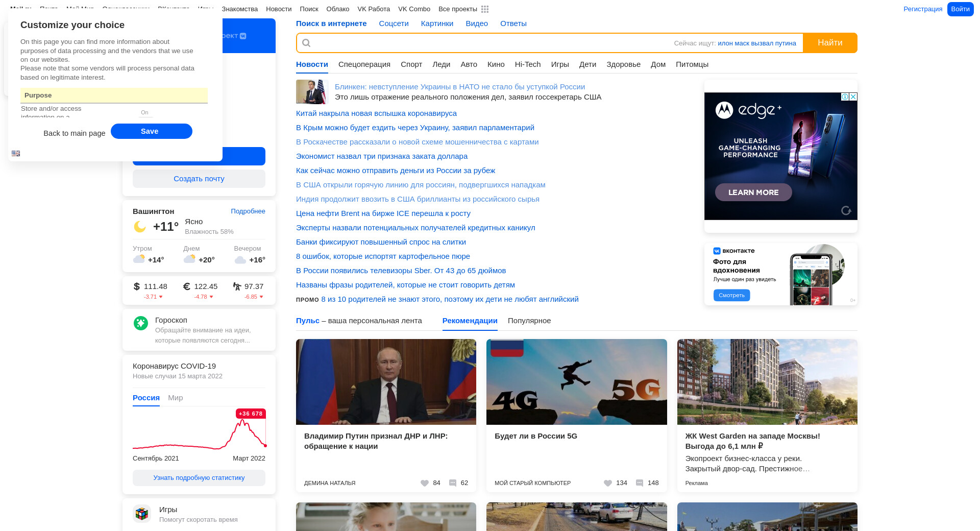Click the replay icon on Motorola ad
Screen dimensions: 980x531
click(x=846, y=210)
